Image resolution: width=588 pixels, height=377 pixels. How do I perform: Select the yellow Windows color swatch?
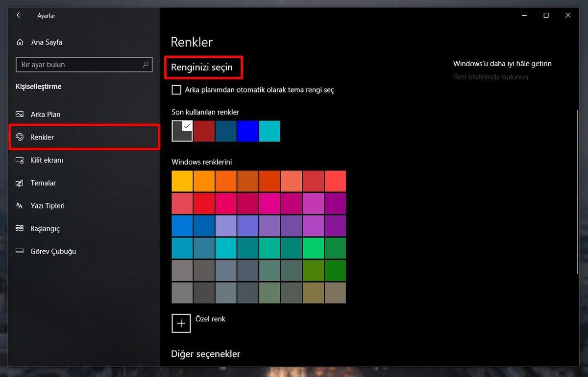click(182, 181)
